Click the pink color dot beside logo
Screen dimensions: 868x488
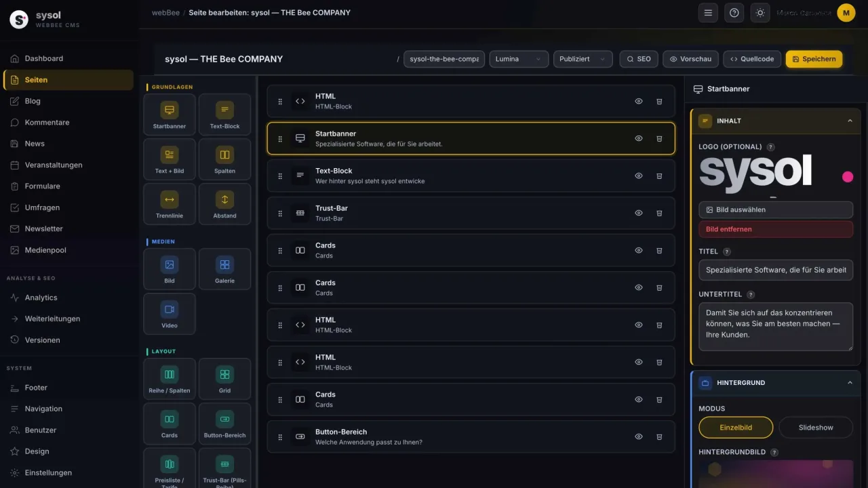(x=848, y=177)
